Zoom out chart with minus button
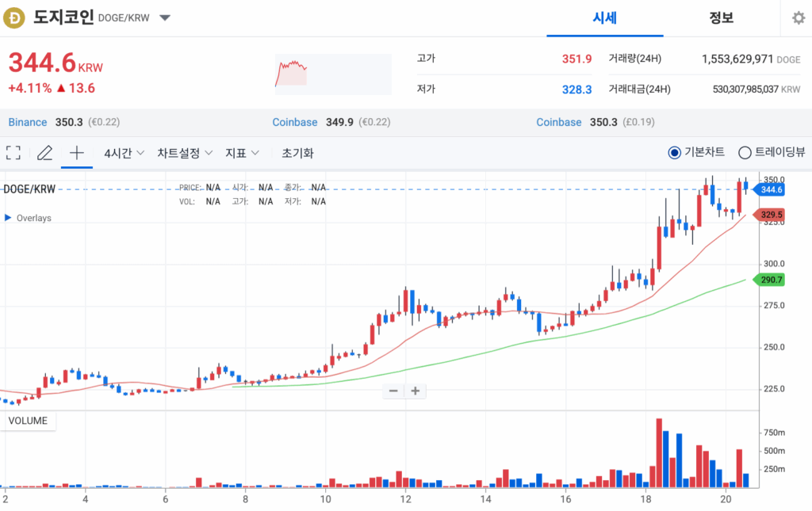The image size is (812, 511). pyautogui.click(x=393, y=391)
